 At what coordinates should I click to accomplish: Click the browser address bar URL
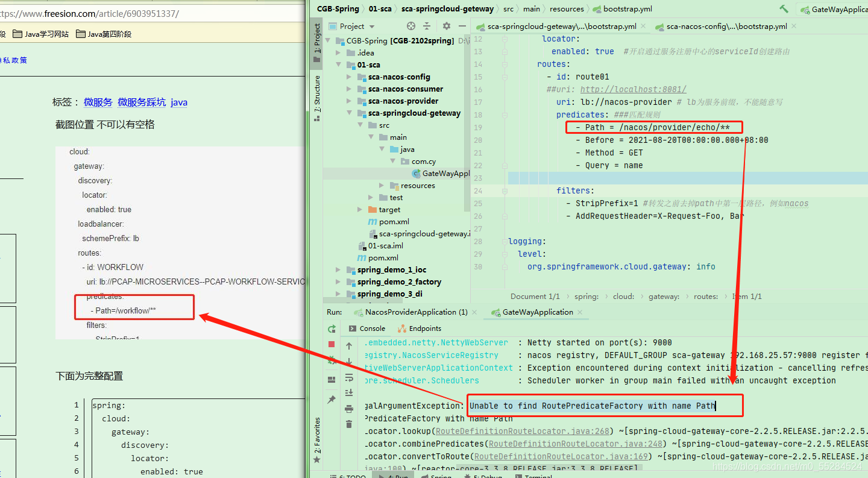pos(89,13)
